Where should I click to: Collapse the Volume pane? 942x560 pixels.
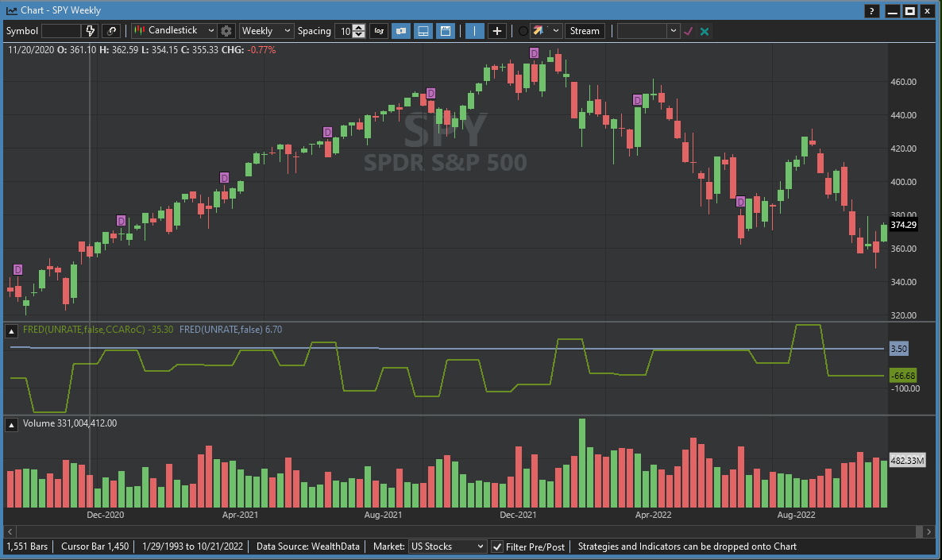point(13,424)
